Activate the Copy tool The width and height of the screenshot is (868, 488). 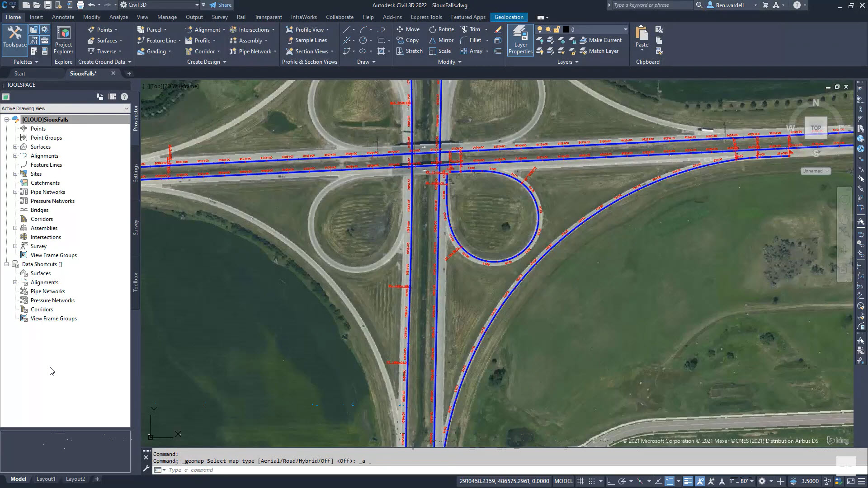point(408,40)
